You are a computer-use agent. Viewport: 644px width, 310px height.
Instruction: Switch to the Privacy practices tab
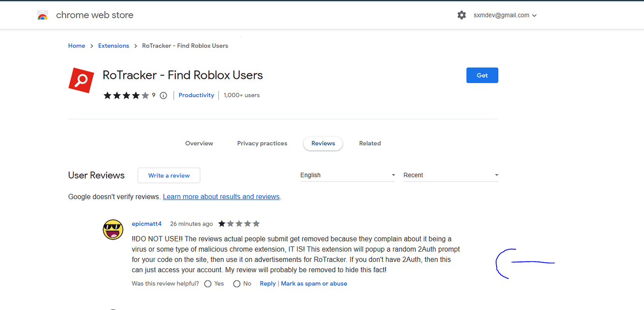tap(262, 143)
